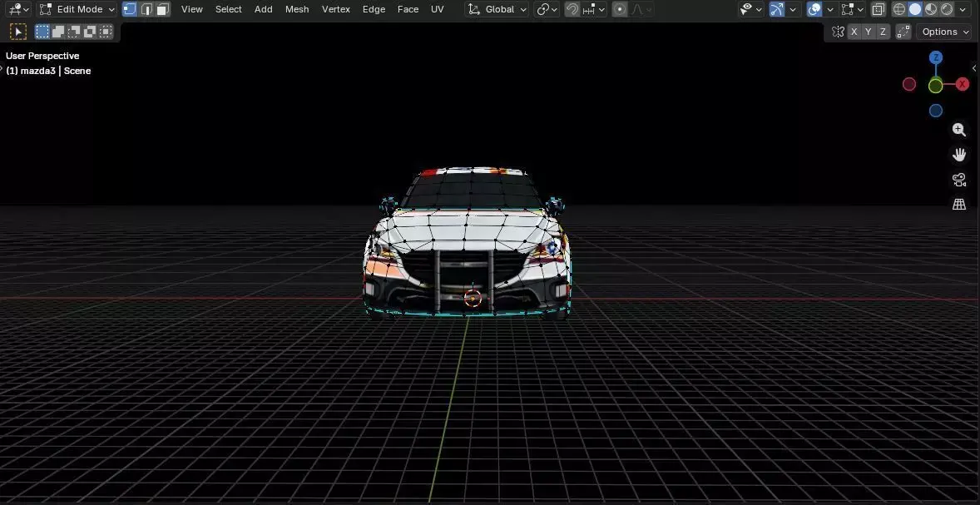The image size is (980, 505).
Task: Click the car windshield mesh
Action: (x=472, y=191)
